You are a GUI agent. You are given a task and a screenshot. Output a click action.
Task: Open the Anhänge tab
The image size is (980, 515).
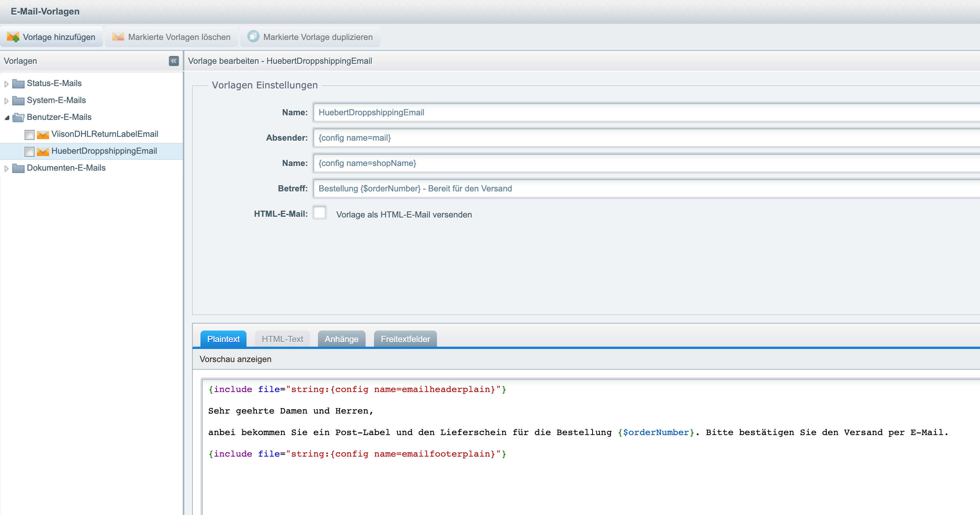(341, 339)
